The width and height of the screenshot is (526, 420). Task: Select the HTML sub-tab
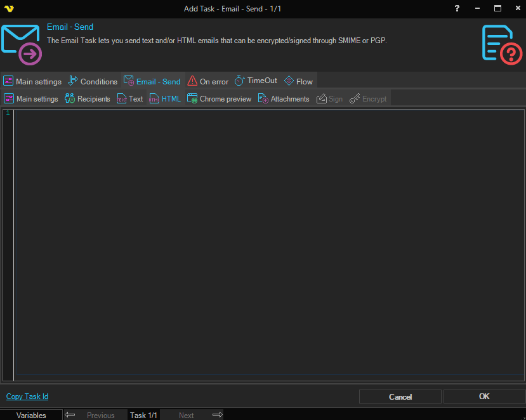[165, 99]
